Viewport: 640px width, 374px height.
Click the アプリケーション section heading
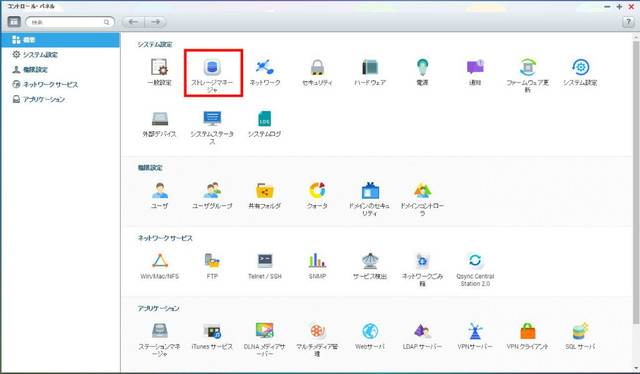click(158, 308)
